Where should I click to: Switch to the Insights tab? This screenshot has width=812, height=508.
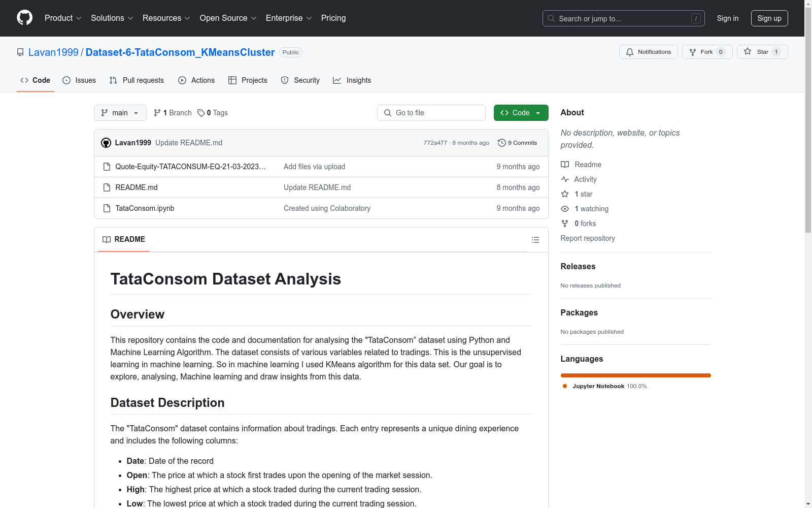(x=352, y=80)
